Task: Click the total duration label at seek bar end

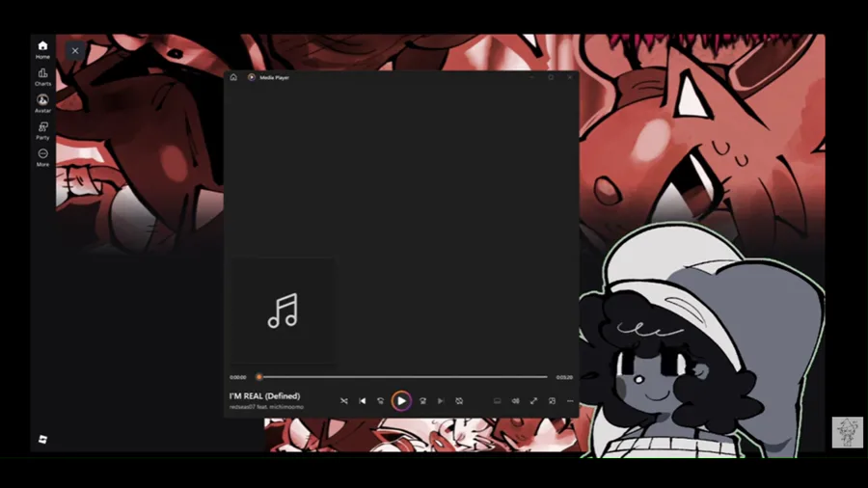Action: tap(564, 377)
